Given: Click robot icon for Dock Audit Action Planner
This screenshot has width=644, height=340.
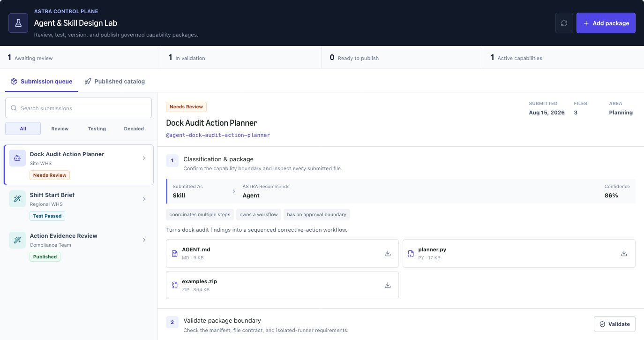Looking at the screenshot, I should point(17,158).
